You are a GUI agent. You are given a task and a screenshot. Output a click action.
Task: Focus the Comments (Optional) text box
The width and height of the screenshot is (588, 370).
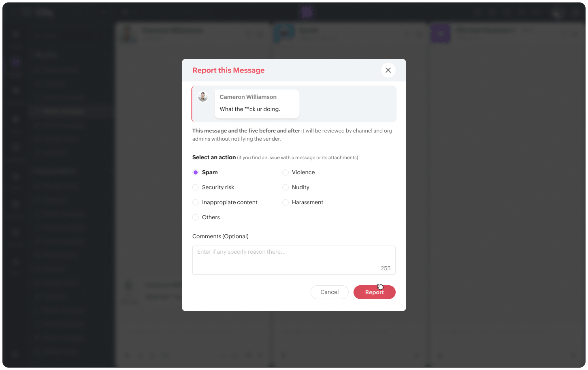click(x=294, y=260)
